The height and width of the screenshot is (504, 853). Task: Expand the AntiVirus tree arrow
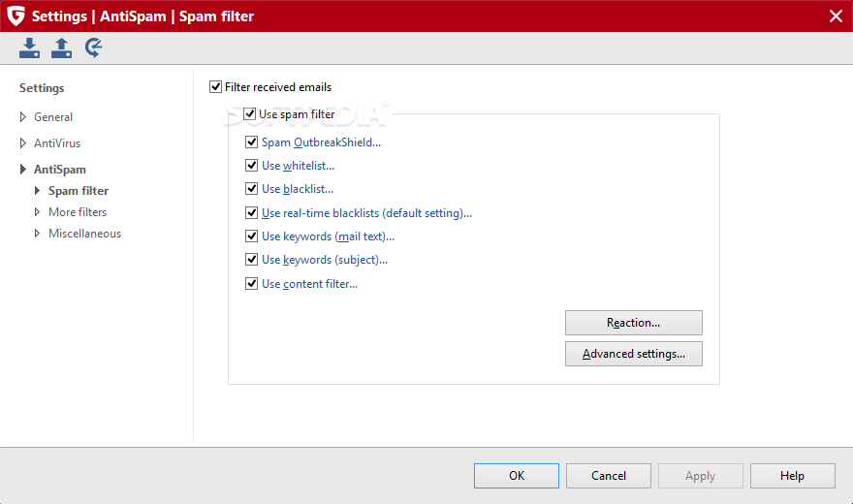[x=23, y=143]
